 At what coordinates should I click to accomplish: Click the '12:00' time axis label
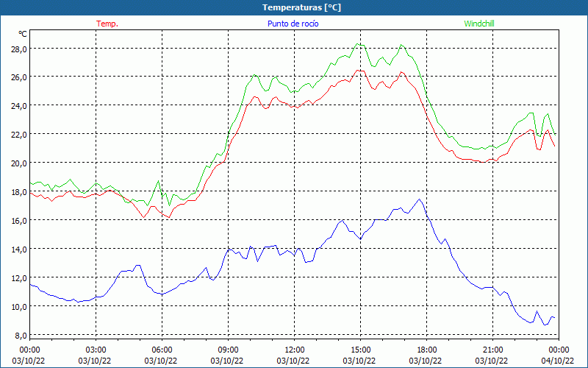(x=295, y=350)
